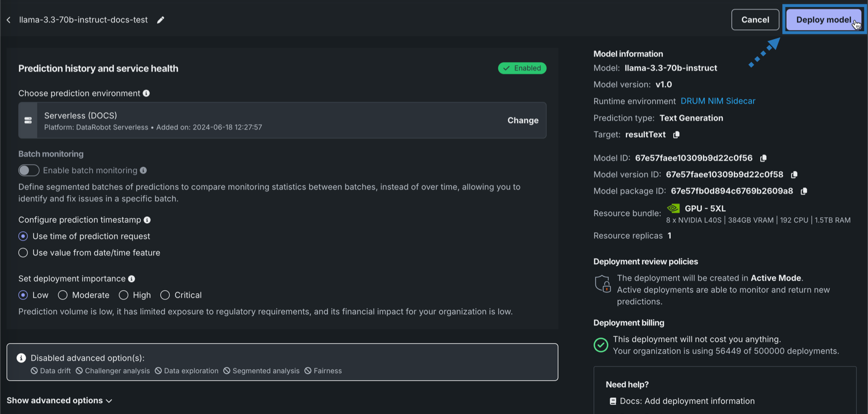Set deployment importance to Critical

165,295
